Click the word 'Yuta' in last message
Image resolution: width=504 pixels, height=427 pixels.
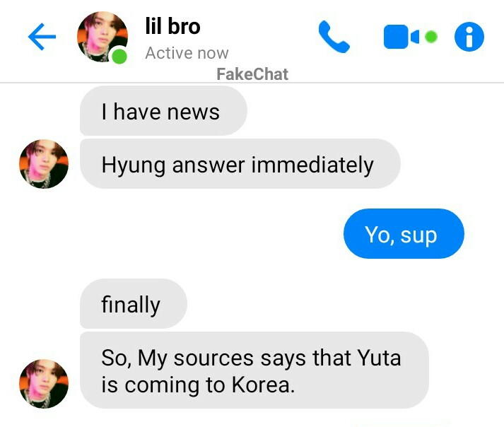(380, 358)
